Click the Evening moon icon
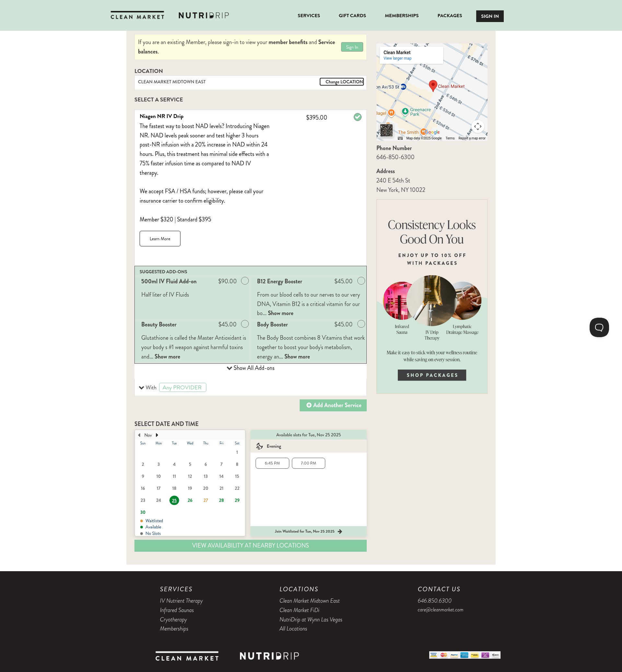The height and width of the screenshot is (672, 622). [259, 446]
